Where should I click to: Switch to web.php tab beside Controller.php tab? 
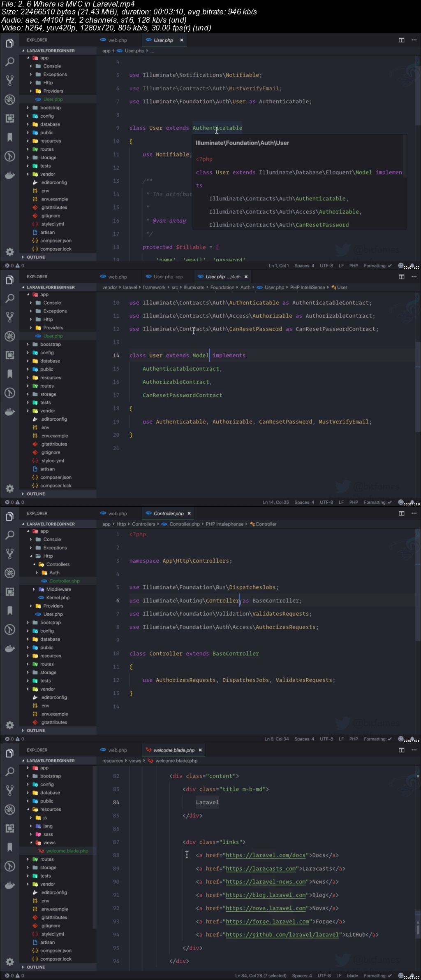[x=114, y=513]
